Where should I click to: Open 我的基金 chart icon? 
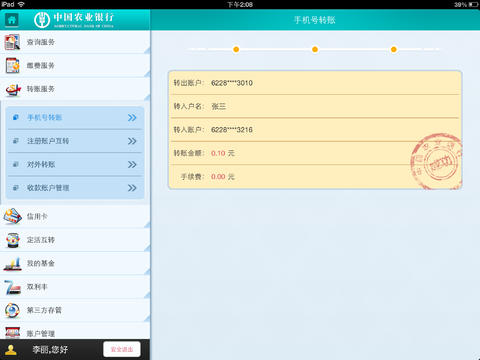(13, 263)
